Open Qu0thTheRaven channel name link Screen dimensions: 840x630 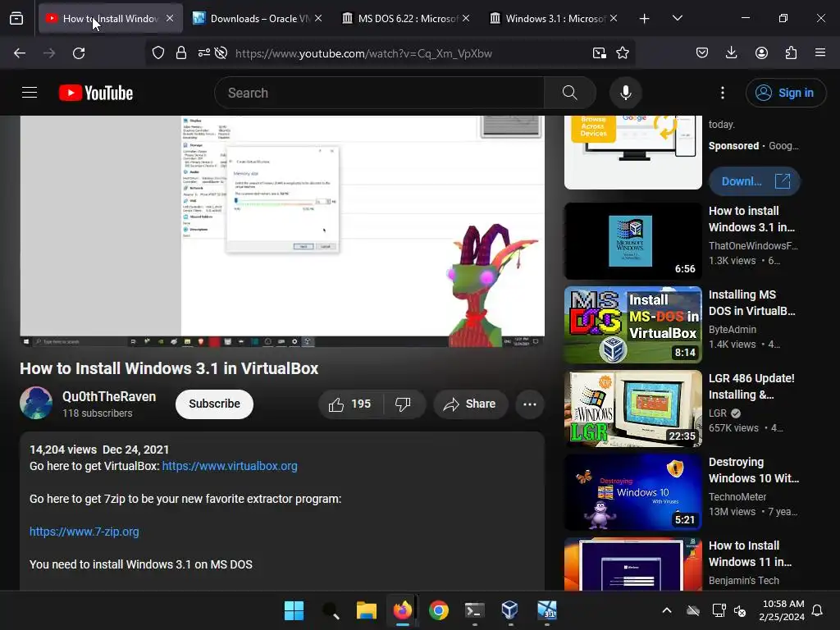coord(109,397)
